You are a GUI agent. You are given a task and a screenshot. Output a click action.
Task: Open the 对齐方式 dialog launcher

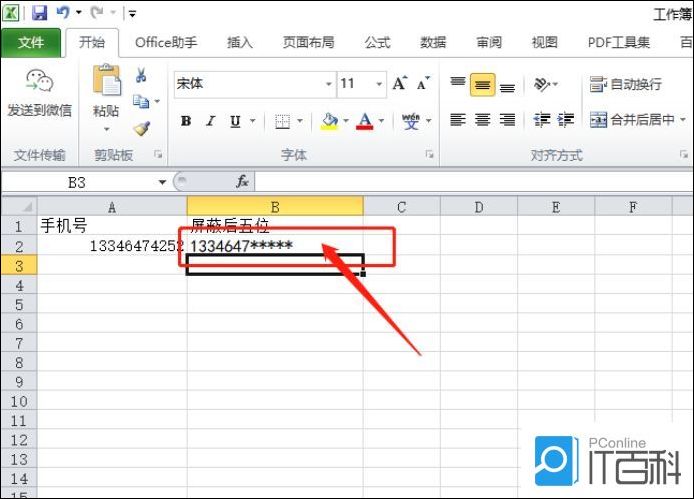(684, 154)
